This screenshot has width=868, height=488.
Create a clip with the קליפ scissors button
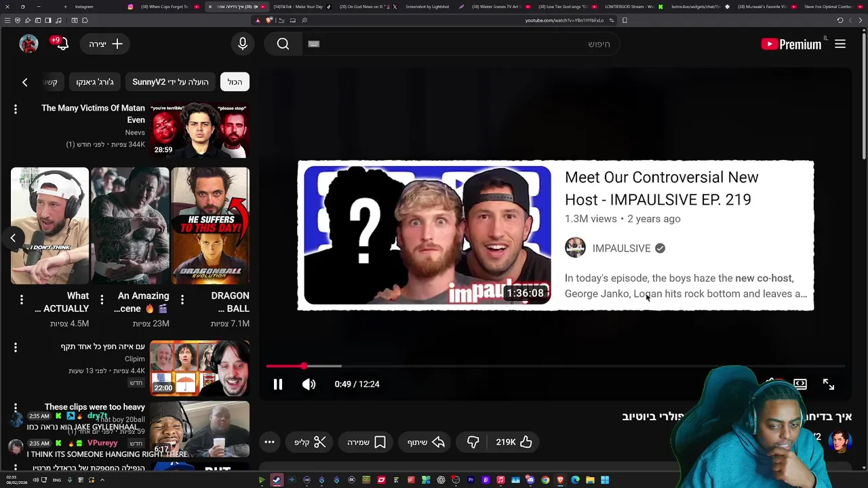(x=310, y=442)
